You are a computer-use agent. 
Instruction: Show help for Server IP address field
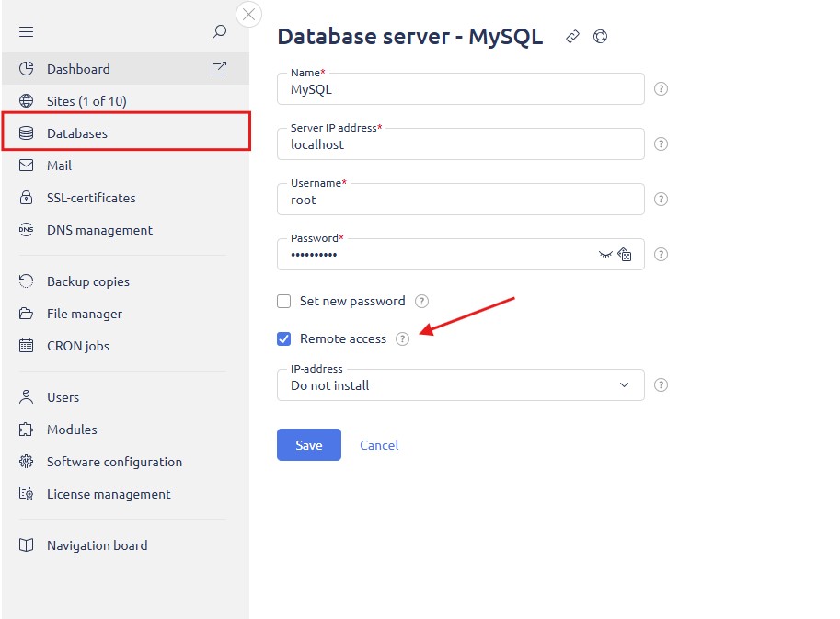[x=662, y=144]
